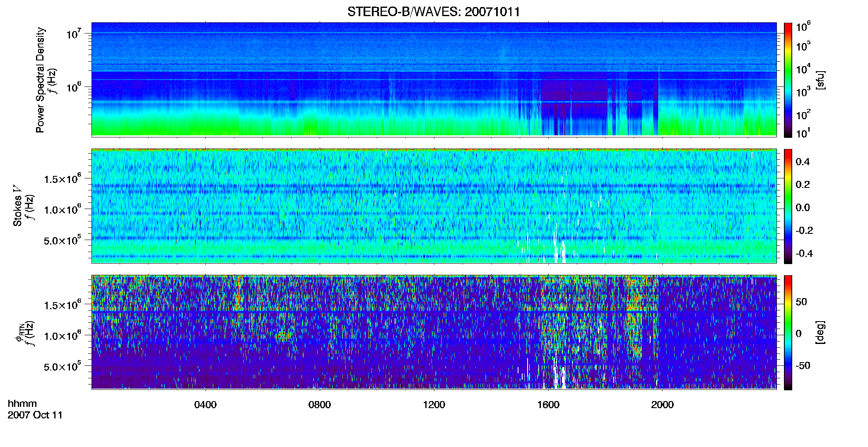Click the bottom panel degree color bar
Screen dimensions: 868x447
(x=788, y=332)
